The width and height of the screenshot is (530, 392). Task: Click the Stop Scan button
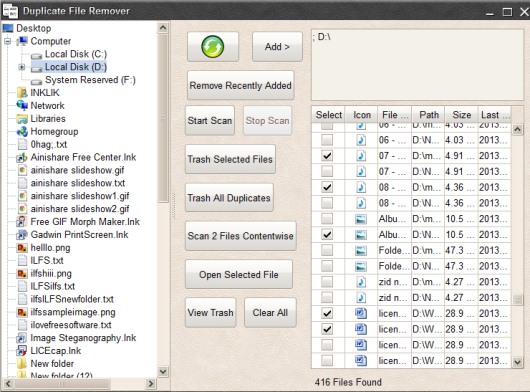(x=267, y=121)
